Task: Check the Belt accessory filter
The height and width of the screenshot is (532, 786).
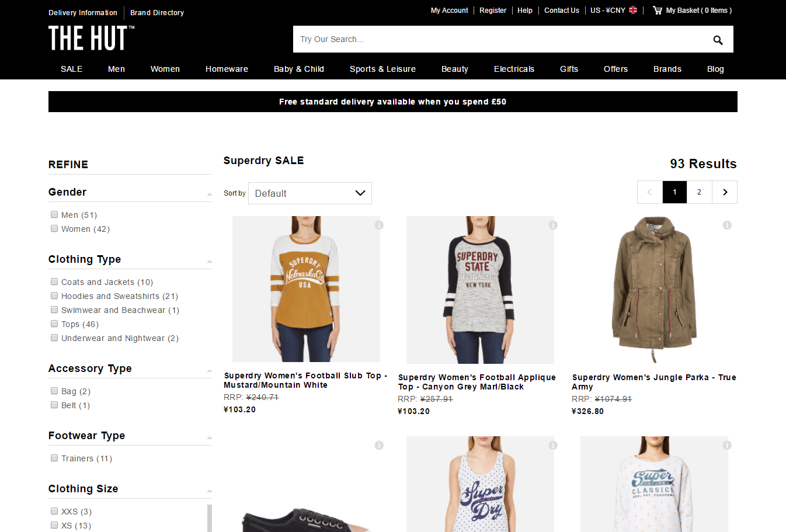Action: pos(54,405)
